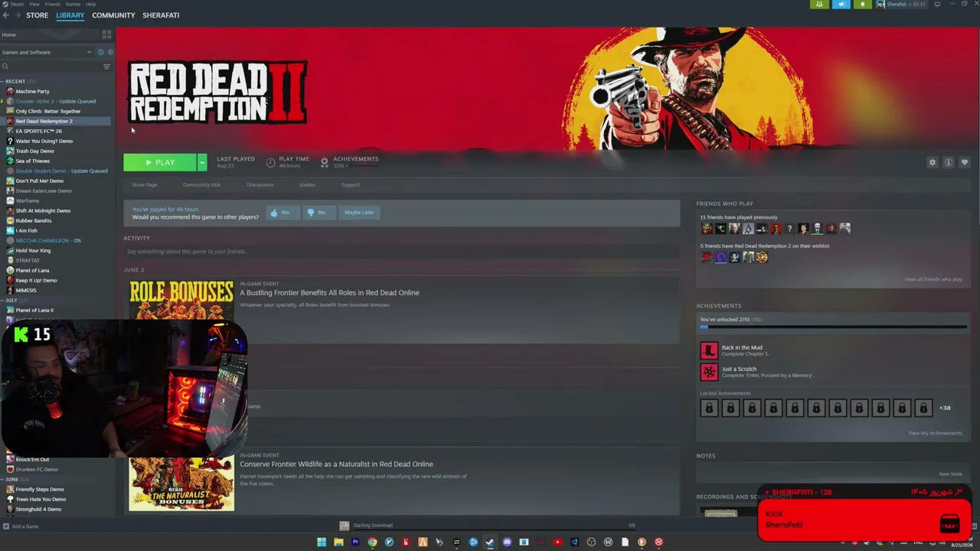Viewport: 980px width, 551px height.
Task: Open the Play button dropdown arrow
Action: click(202, 162)
